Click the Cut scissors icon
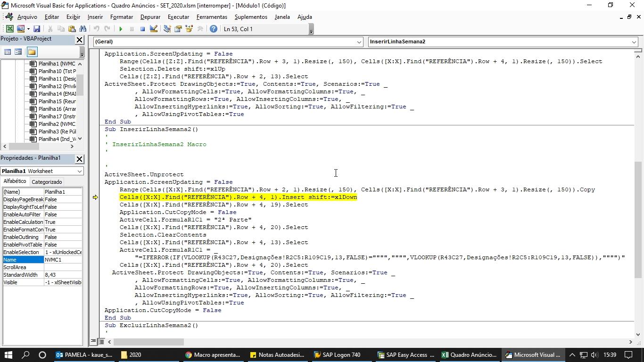Viewport: 644px width, 362px height. pos(50,29)
